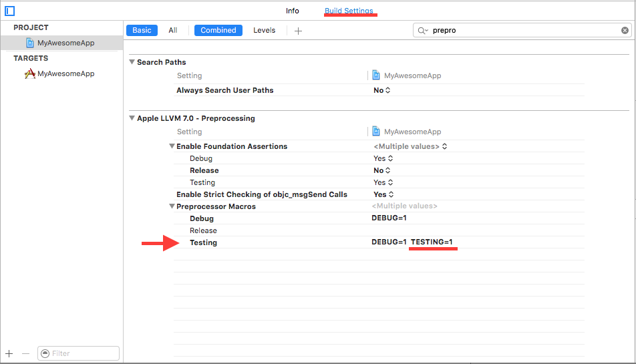The height and width of the screenshot is (364, 636).
Task: Select Preprocessor Macros Release row label
Action: tap(203, 230)
